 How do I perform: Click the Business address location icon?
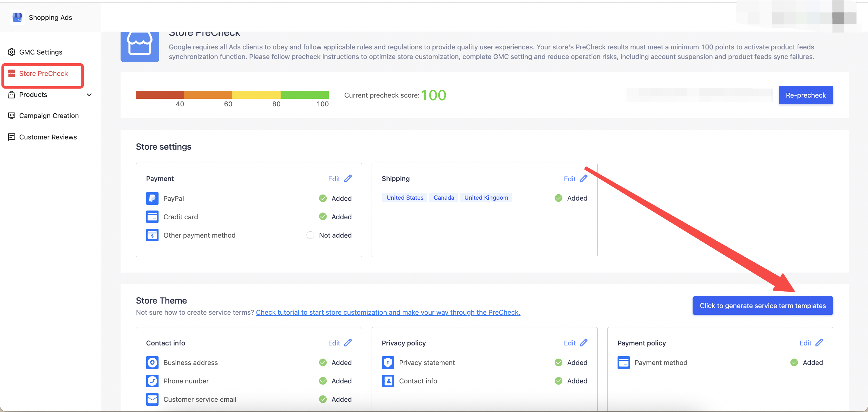(x=152, y=363)
